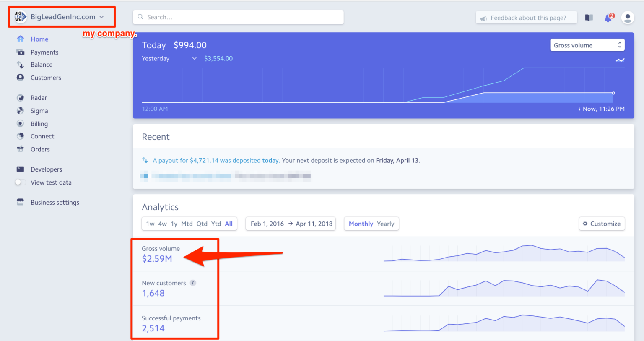Toggle the chart line display icon
644x341 pixels.
pos(620,60)
